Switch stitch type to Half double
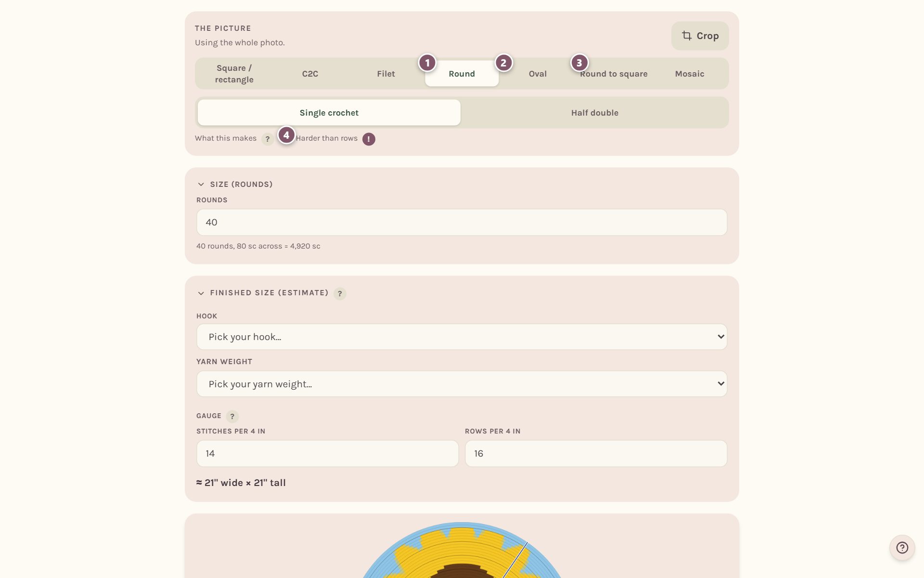 tap(595, 113)
